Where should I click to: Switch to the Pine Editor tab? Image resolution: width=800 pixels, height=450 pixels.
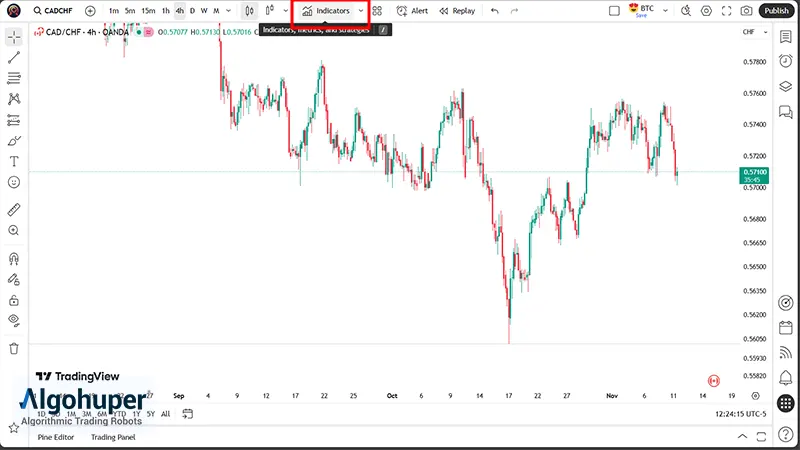click(x=56, y=437)
